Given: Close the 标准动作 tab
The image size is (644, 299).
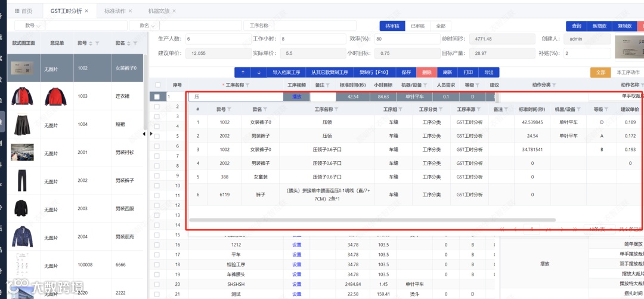Looking at the screenshot, I should tap(130, 11).
